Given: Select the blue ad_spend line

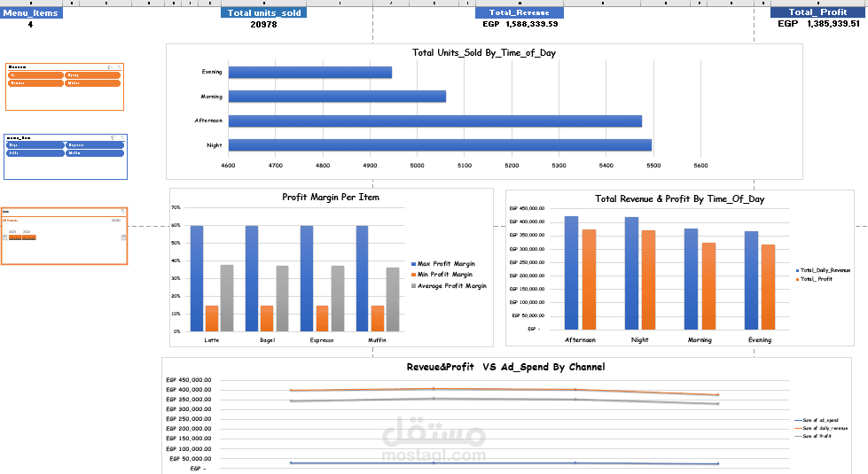Looking at the screenshot, I should 504,463.
